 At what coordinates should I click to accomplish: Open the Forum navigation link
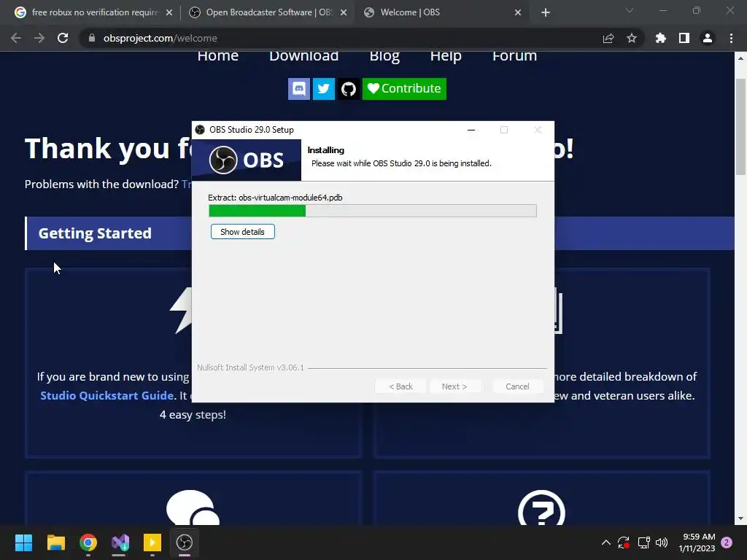[x=514, y=56]
